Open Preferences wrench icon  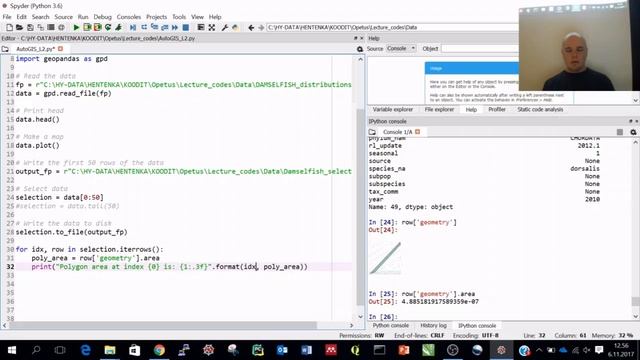click(224, 27)
